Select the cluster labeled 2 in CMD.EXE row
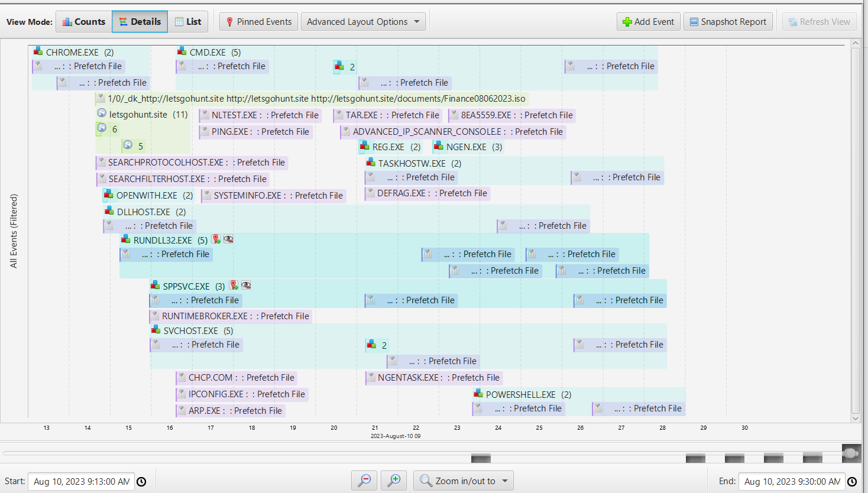The width and height of the screenshot is (868, 493). point(345,66)
